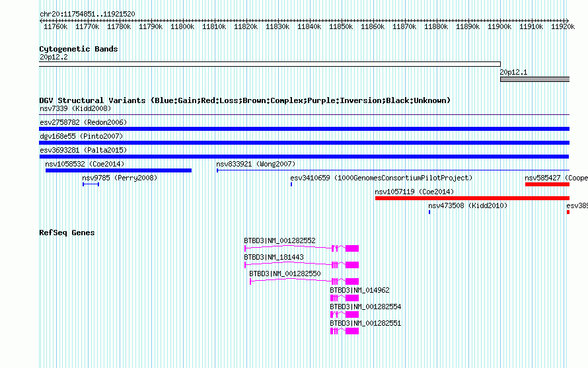This screenshot has height=368, width=588.
Task: Open variant nsv1058532 (Coe2014) label
Action: [x=85, y=164]
